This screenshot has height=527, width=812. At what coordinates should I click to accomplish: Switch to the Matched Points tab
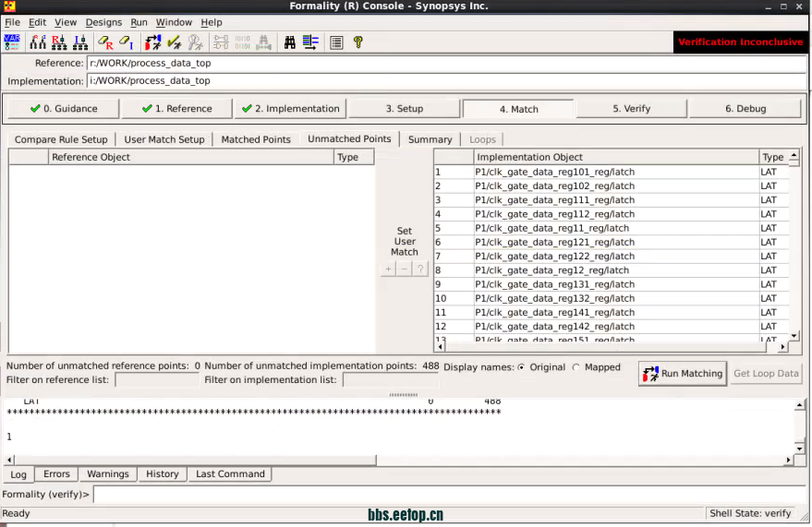pos(256,139)
